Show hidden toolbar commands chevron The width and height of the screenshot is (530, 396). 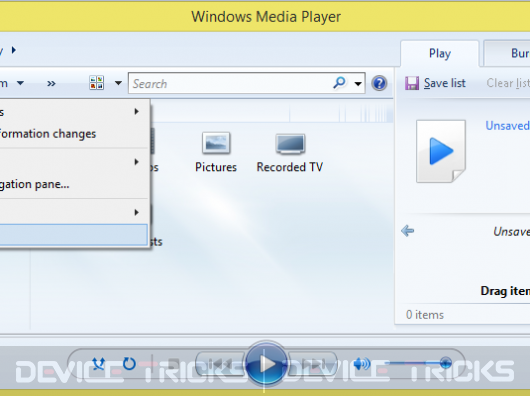51,83
